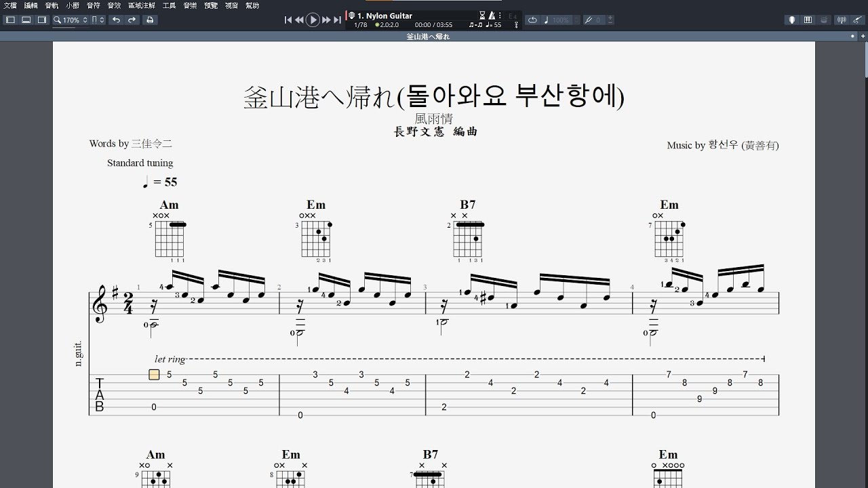The height and width of the screenshot is (488, 868).
Task: Click the subtitle 風雨情
Action: 434,119
